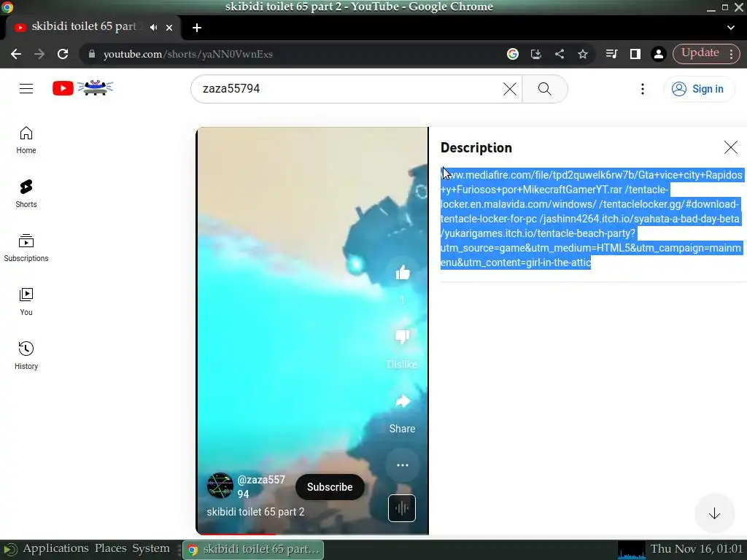Viewport: 747px width, 560px height.
Task: Close the skibidi toilet tab
Action: tap(169, 28)
